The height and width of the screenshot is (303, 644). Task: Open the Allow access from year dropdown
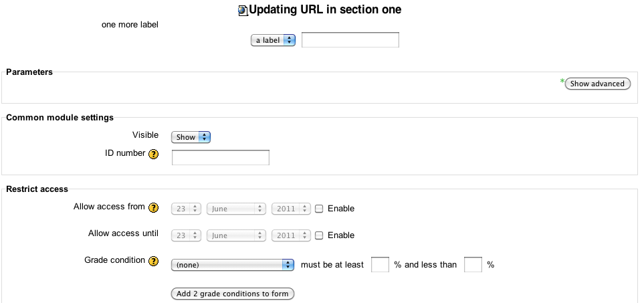[x=291, y=209]
